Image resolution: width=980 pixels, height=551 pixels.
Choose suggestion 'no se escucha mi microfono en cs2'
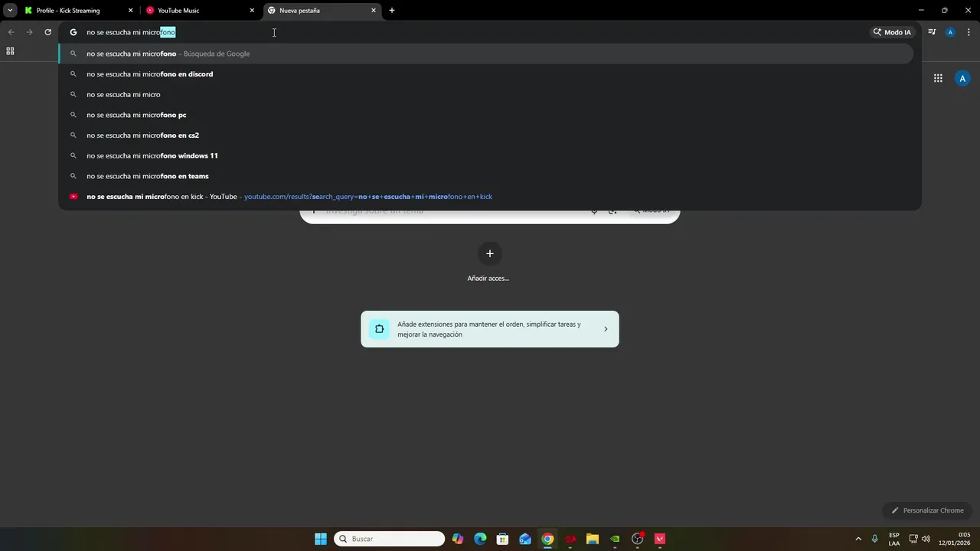(486, 135)
